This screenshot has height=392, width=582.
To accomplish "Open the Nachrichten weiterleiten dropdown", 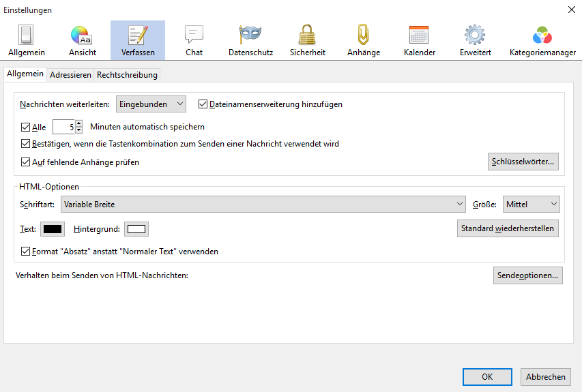I will pyautogui.click(x=151, y=104).
